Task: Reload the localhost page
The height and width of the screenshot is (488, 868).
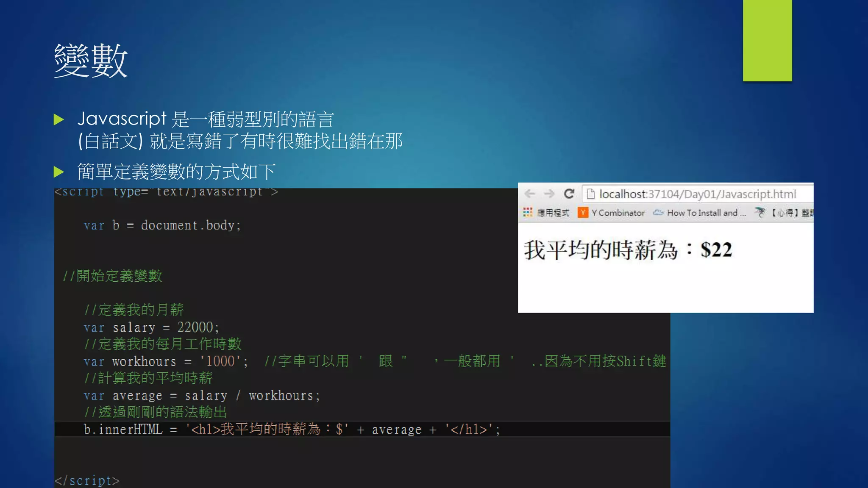Action: coord(569,194)
